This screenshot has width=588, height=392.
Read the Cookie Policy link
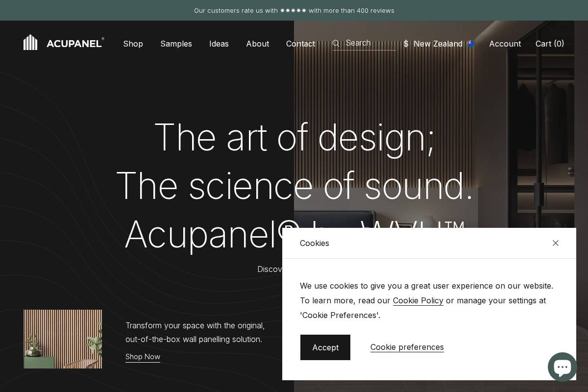pyautogui.click(x=418, y=300)
